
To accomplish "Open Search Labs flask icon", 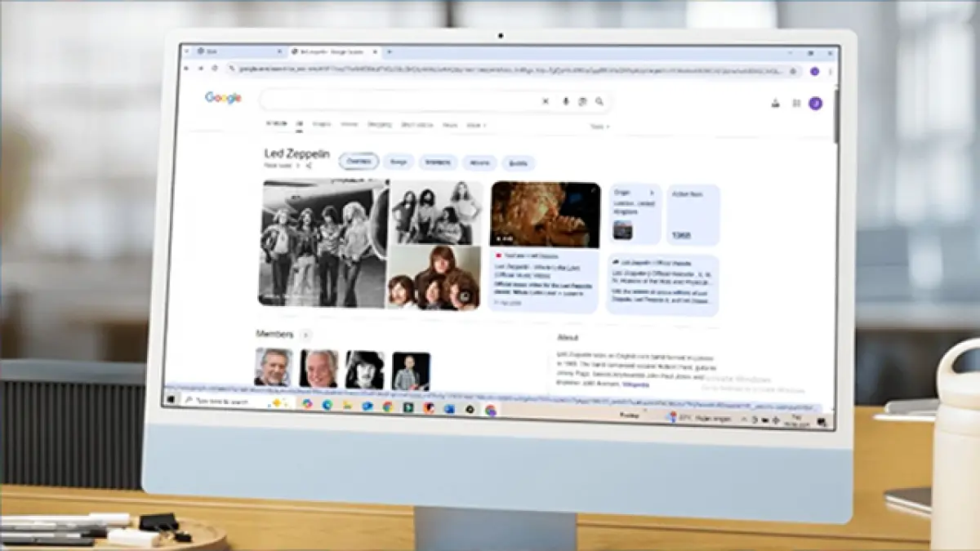I will (775, 104).
